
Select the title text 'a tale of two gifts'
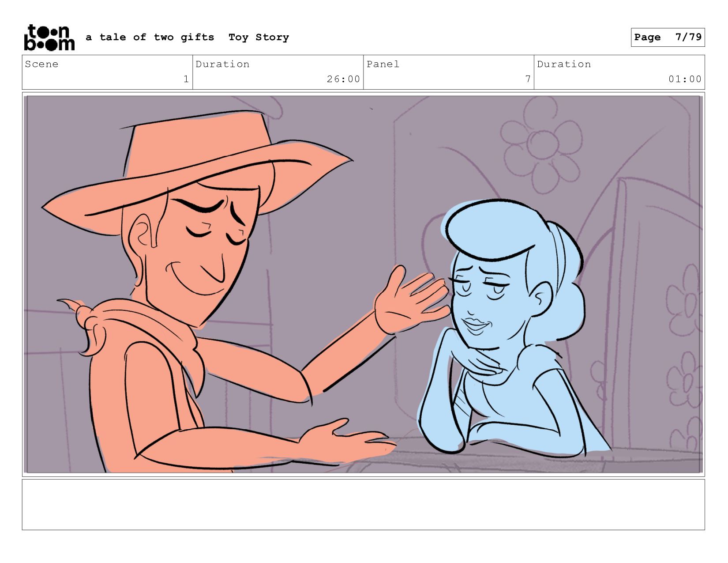click(150, 38)
